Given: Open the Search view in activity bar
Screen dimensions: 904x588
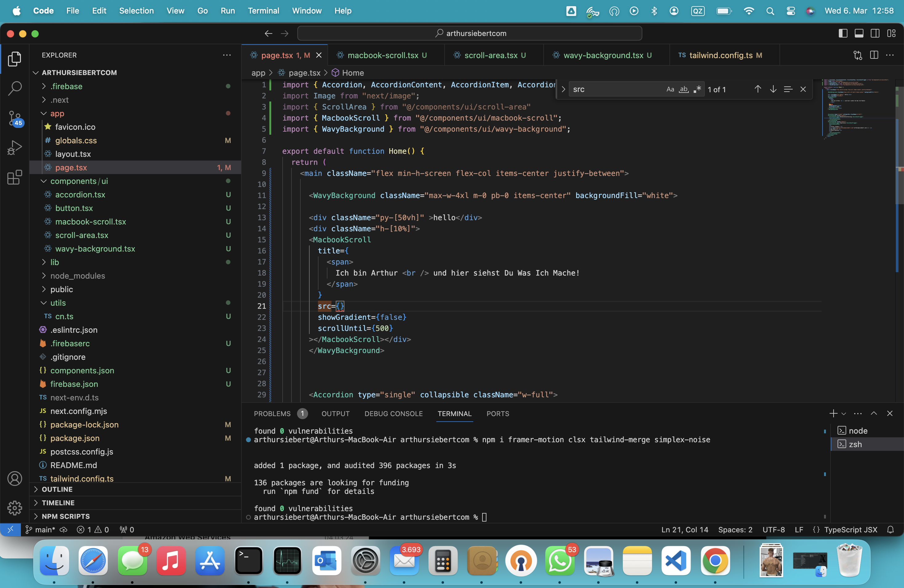Looking at the screenshot, I should [14, 88].
